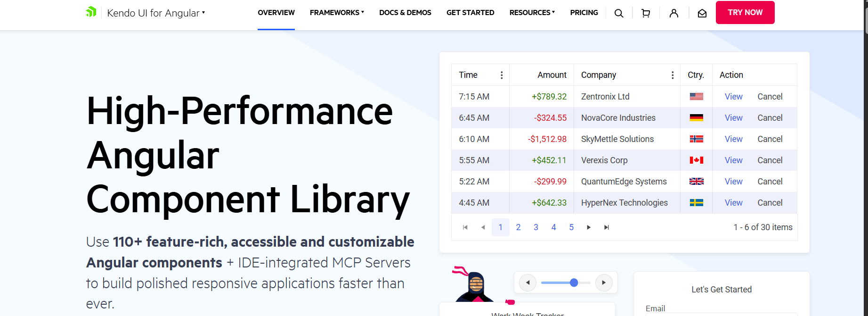
Task: Click Cancel for HyperNex Technologies
Action: [x=770, y=203]
